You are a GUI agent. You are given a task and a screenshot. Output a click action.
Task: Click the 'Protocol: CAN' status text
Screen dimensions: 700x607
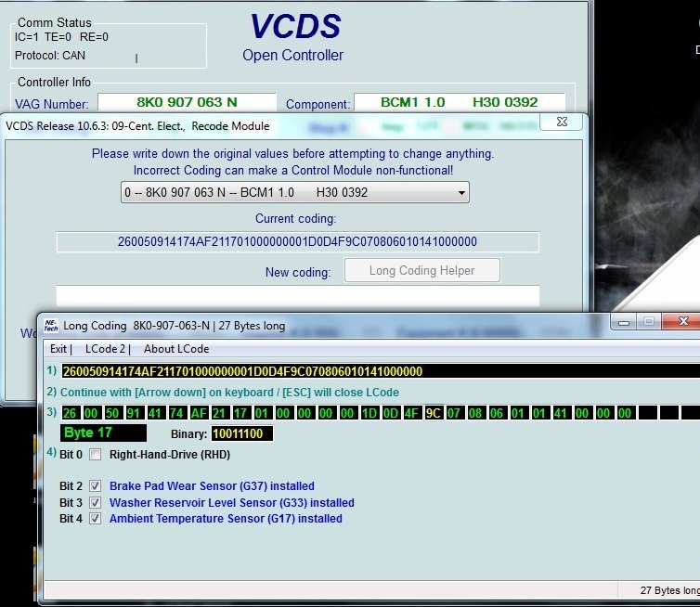pos(49,56)
